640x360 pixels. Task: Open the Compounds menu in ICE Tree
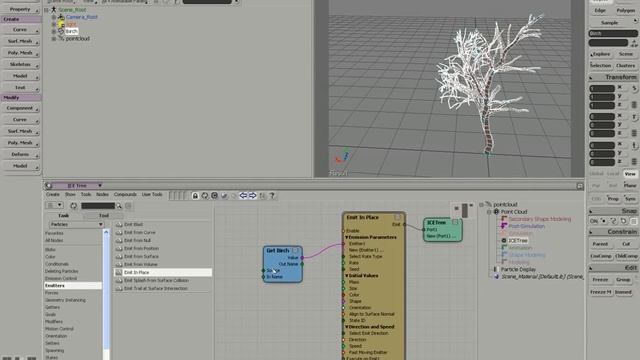tap(125, 195)
